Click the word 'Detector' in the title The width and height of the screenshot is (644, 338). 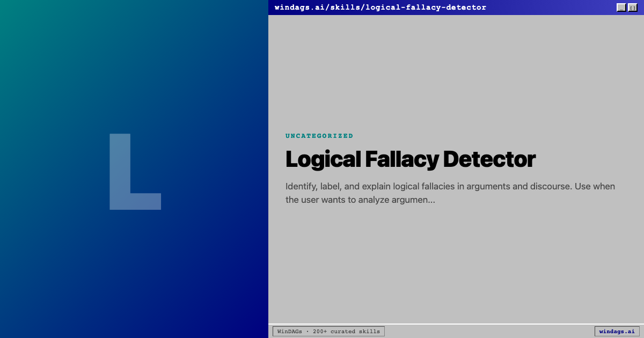[489, 159]
